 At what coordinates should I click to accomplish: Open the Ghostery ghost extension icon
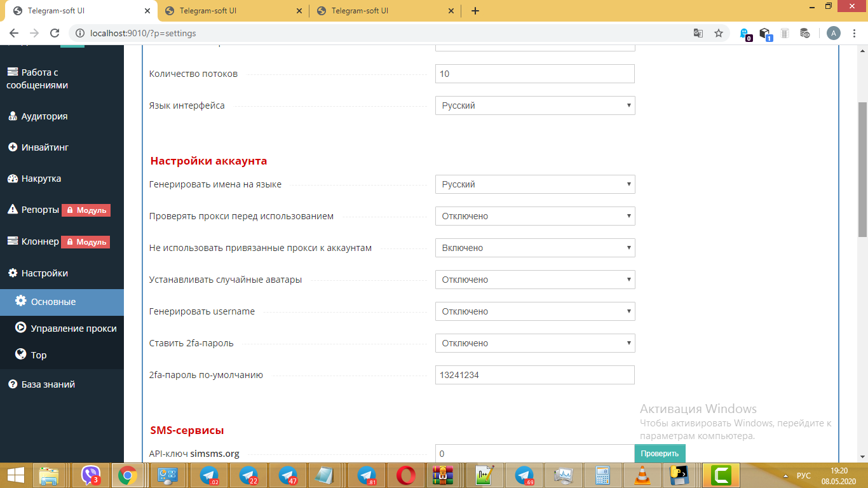pos(746,34)
